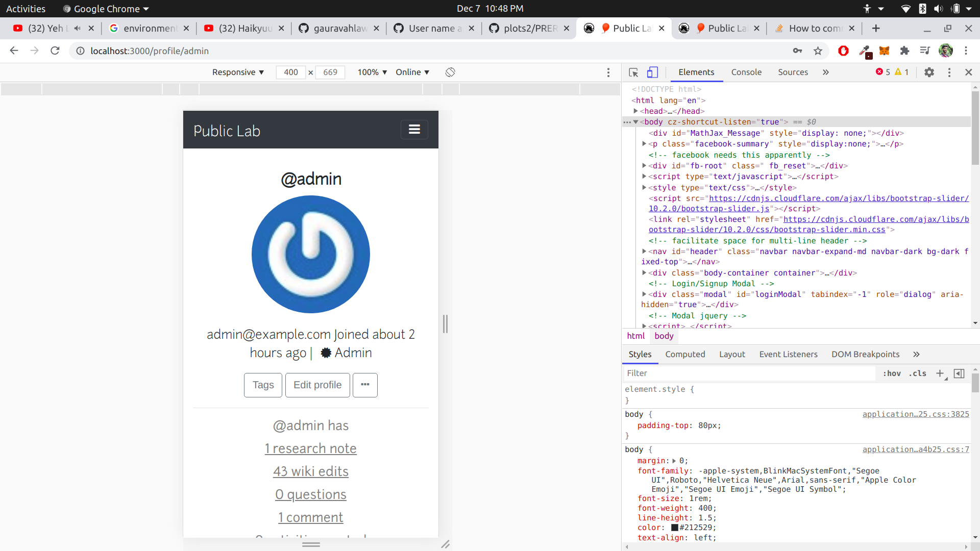The width and height of the screenshot is (980, 551).
Task: Reload the page
Action: (x=55, y=51)
